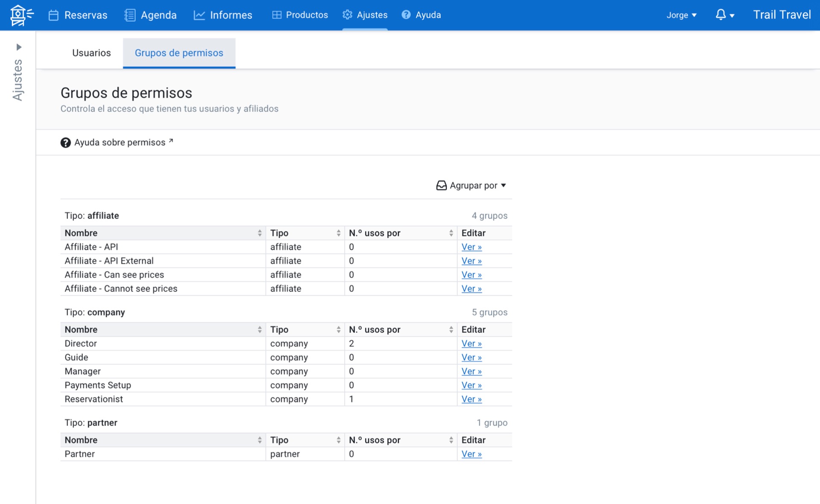This screenshot has height=504, width=820.
Task: Click the Partner row name
Action: tap(79, 454)
